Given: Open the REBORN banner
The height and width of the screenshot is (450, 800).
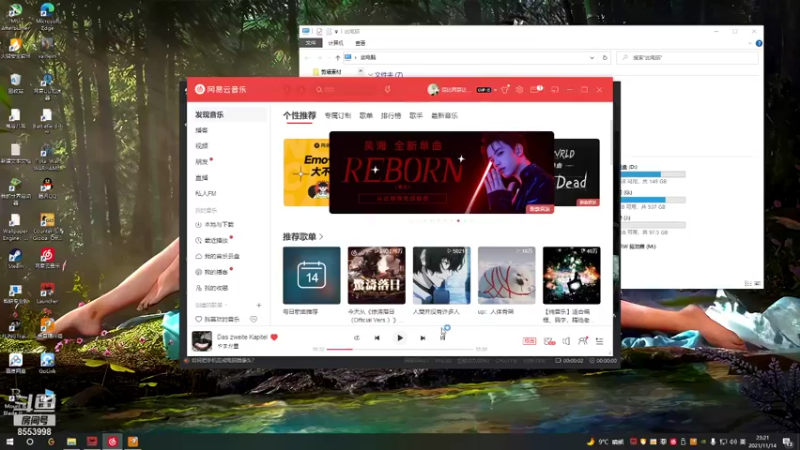Looking at the screenshot, I should click(441, 172).
